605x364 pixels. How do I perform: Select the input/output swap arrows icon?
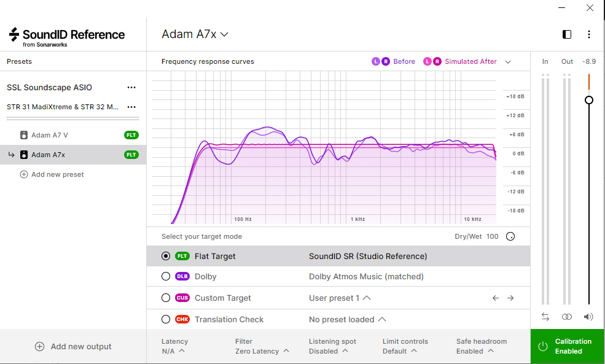[x=545, y=316]
